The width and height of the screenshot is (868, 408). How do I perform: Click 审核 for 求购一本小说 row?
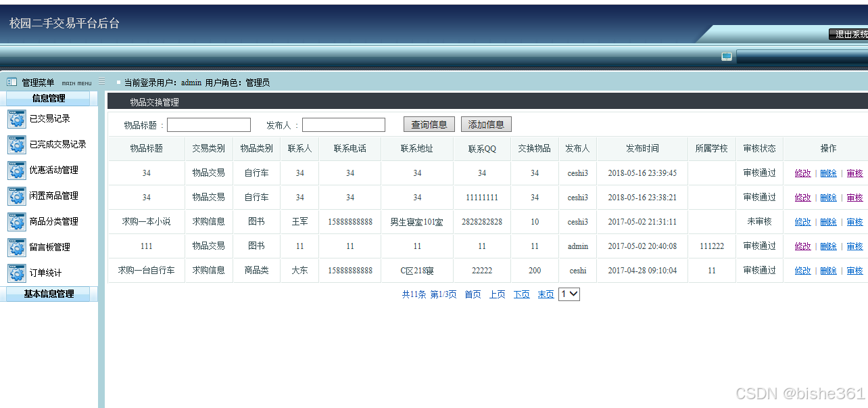[x=854, y=222]
